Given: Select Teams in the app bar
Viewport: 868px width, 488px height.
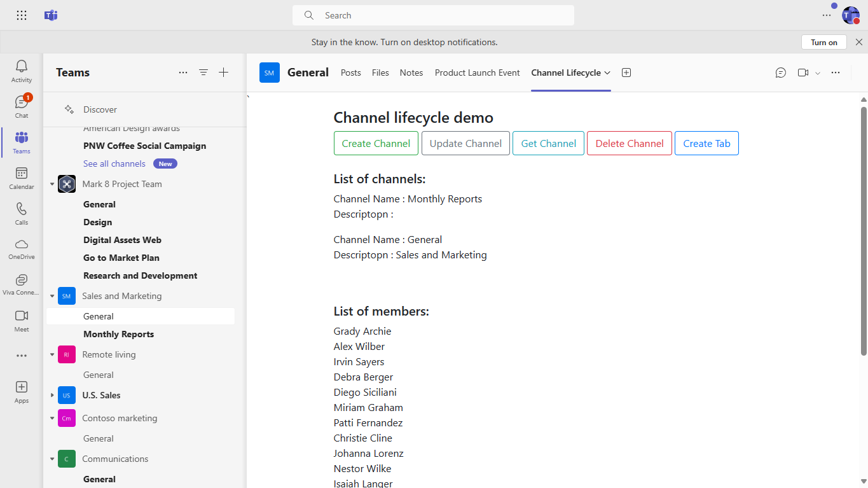Looking at the screenshot, I should pos(22,143).
